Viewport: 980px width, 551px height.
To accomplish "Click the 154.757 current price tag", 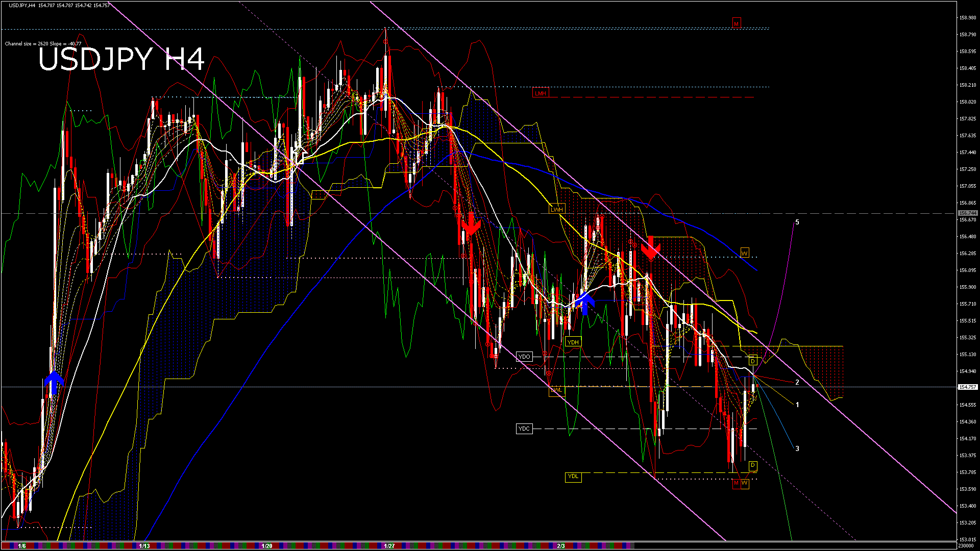I will (x=967, y=387).
